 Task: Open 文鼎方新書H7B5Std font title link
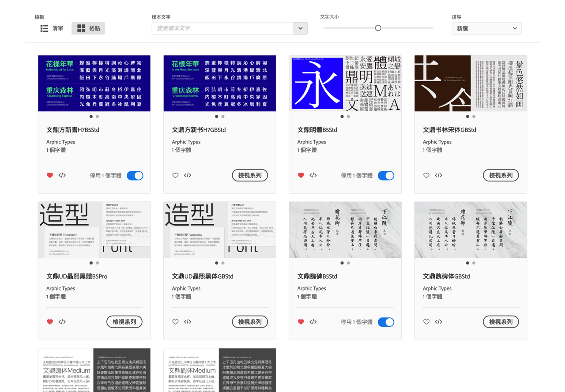coord(73,130)
